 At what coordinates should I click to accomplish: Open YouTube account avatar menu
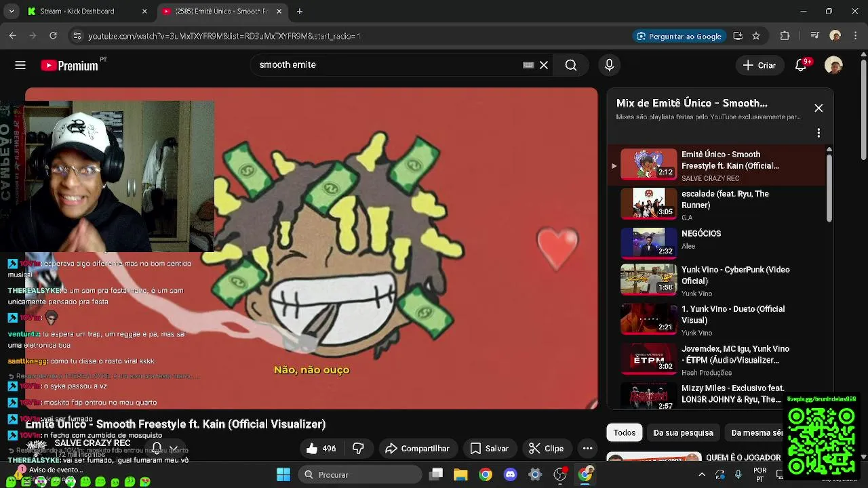click(x=833, y=65)
